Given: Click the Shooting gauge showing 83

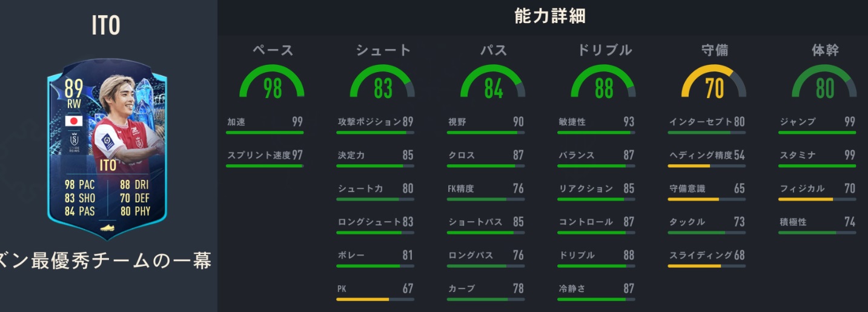Looking at the screenshot, I should pyautogui.click(x=383, y=83).
